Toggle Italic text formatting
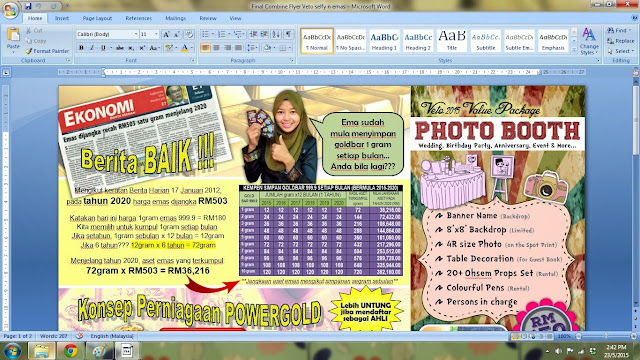The image size is (640, 360). 92,48
